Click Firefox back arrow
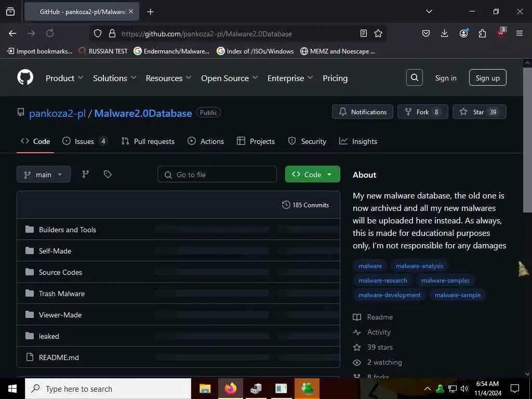Image resolution: width=532 pixels, height=399 pixels. [12, 33]
